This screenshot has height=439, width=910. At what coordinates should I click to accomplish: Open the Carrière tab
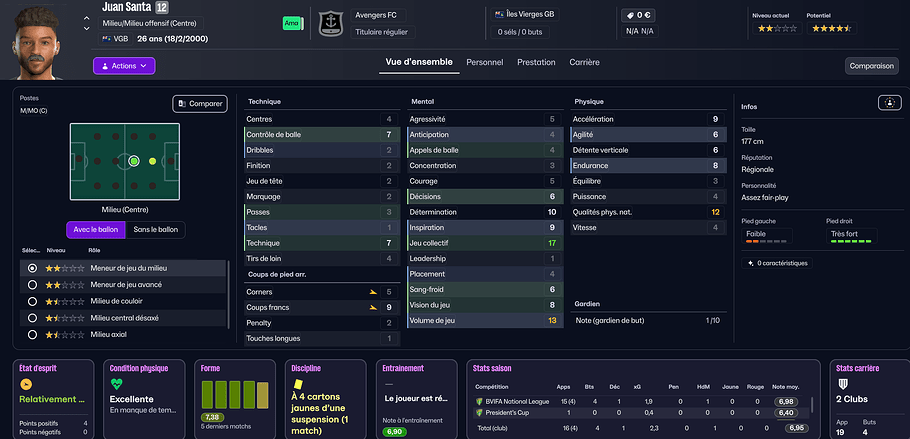click(x=584, y=62)
